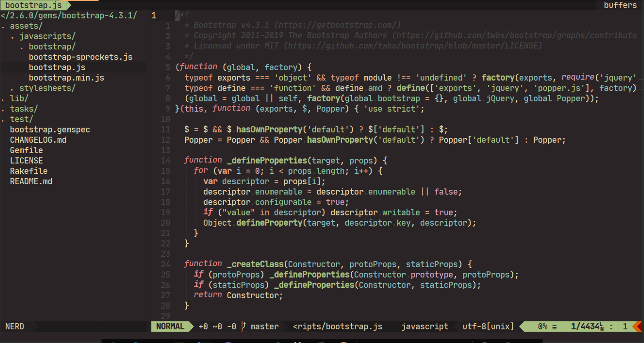
Task: Select the tasks/ folder name
Action: point(24,109)
